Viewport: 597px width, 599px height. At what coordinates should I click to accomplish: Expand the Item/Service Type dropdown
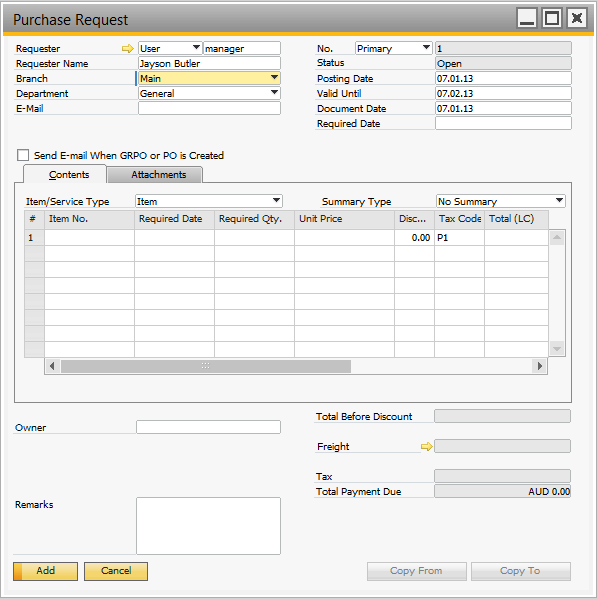click(276, 201)
